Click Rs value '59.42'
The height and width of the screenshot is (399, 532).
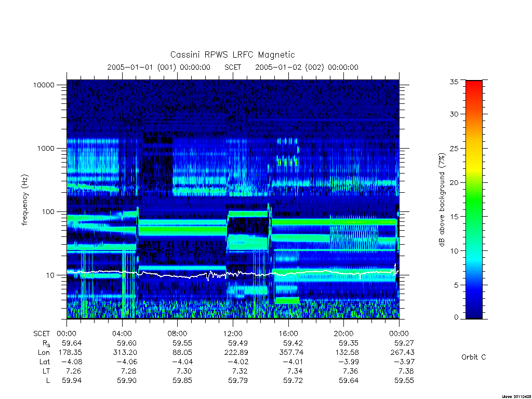pos(293,343)
